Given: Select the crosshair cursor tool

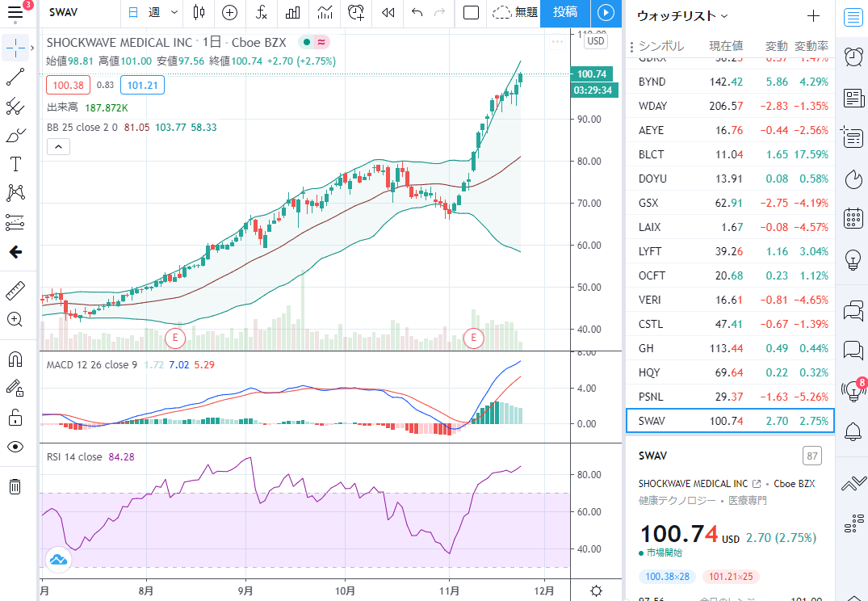Looking at the screenshot, I should click(15, 48).
